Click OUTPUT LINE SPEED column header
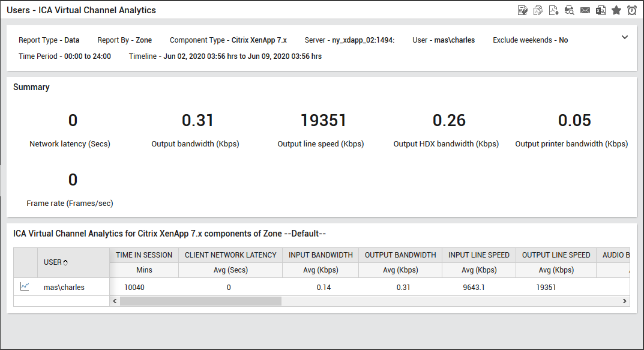Image resolution: width=644 pixels, height=350 pixels. (x=556, y=255)
